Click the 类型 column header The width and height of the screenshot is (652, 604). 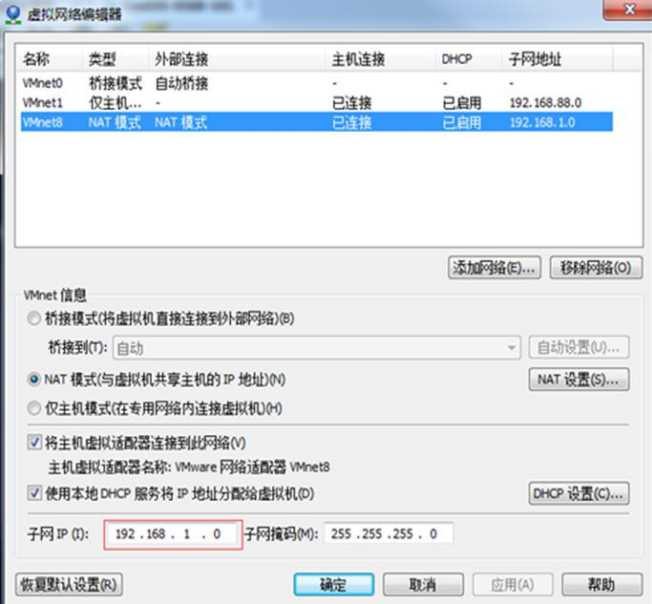102,59
